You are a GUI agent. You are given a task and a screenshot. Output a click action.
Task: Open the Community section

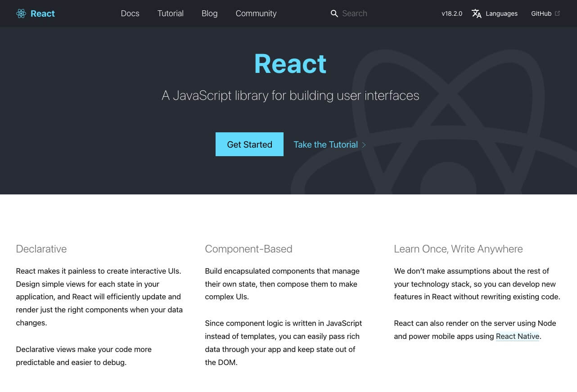click(x=256, y=14)
